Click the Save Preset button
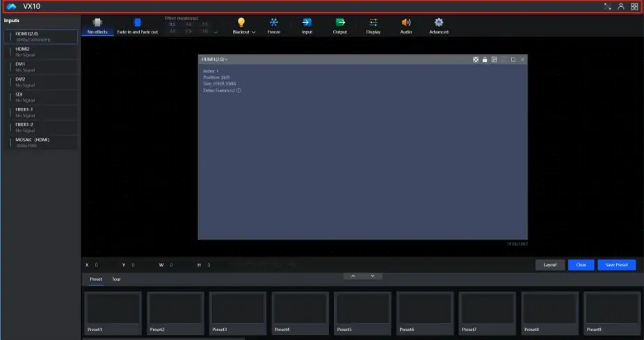The image size is (644, 340). point(616,265)
